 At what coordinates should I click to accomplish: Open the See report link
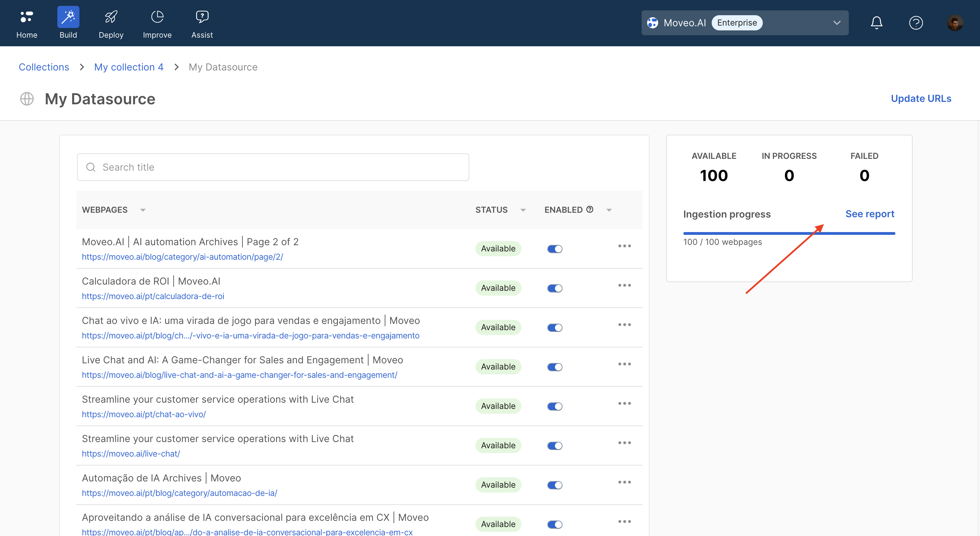869,214
